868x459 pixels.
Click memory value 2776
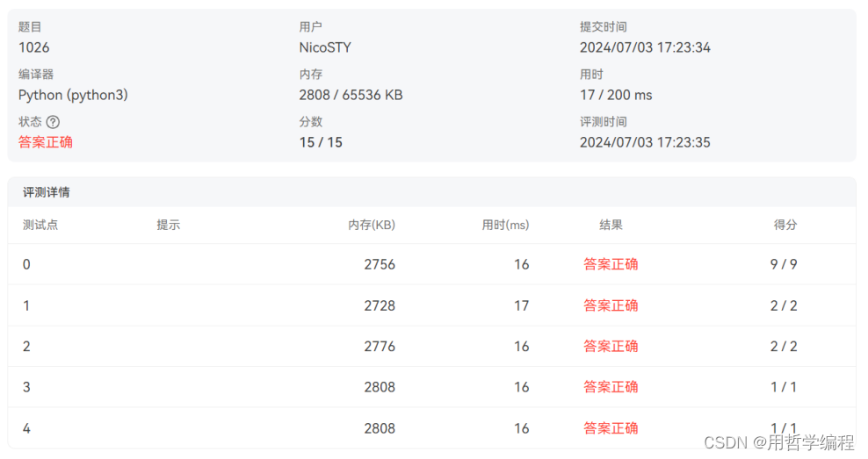380,347
